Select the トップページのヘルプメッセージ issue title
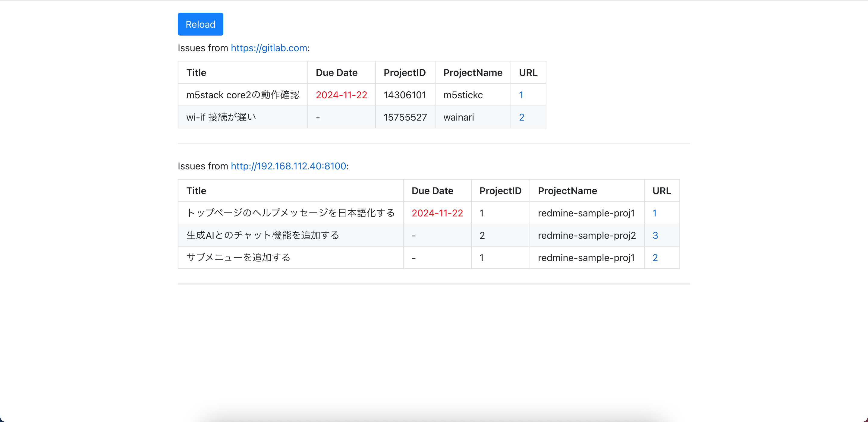Viewport: 868px width, 422px height. tap(291, 213)
